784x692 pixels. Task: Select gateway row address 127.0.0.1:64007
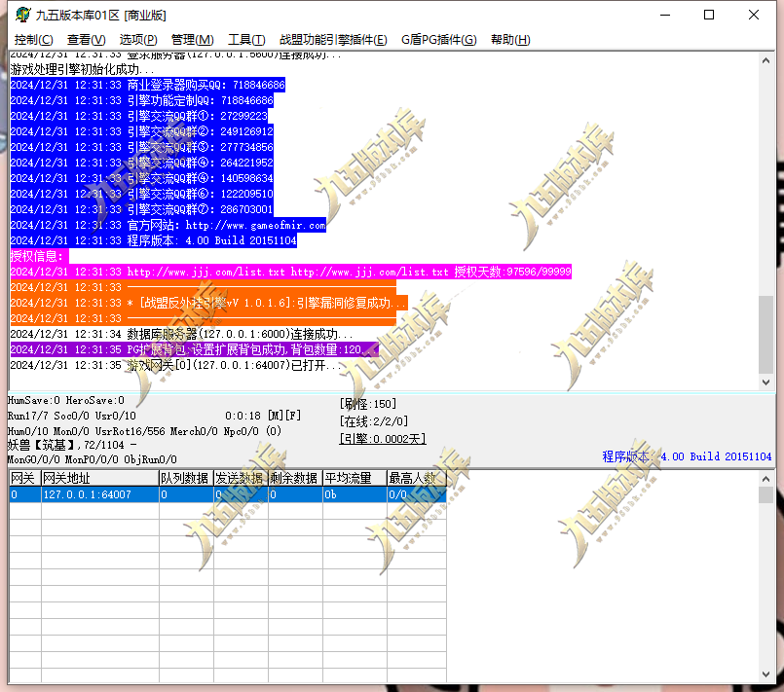[100, 494]
